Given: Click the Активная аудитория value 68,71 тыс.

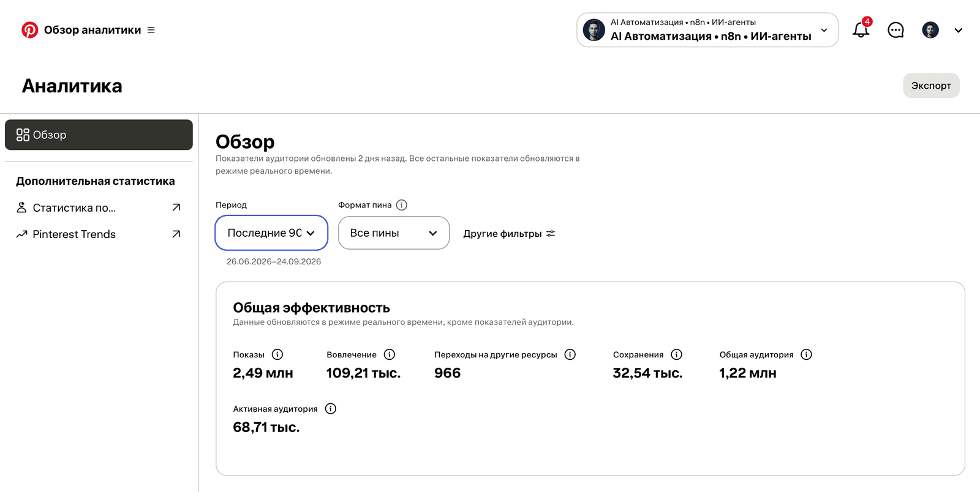Looking at the screenshot, I should coord(266,428).
